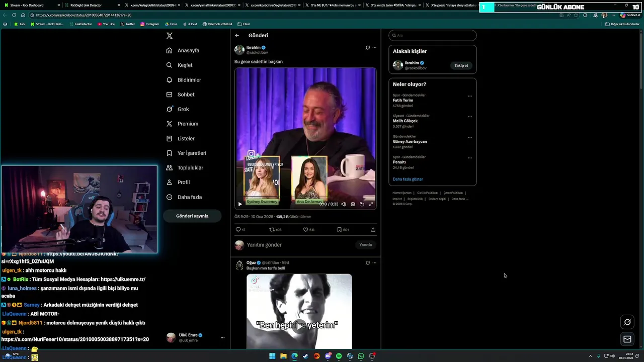644x362 pixels.
Task: Open video settings gear
Action: click(x=353, y=204)
